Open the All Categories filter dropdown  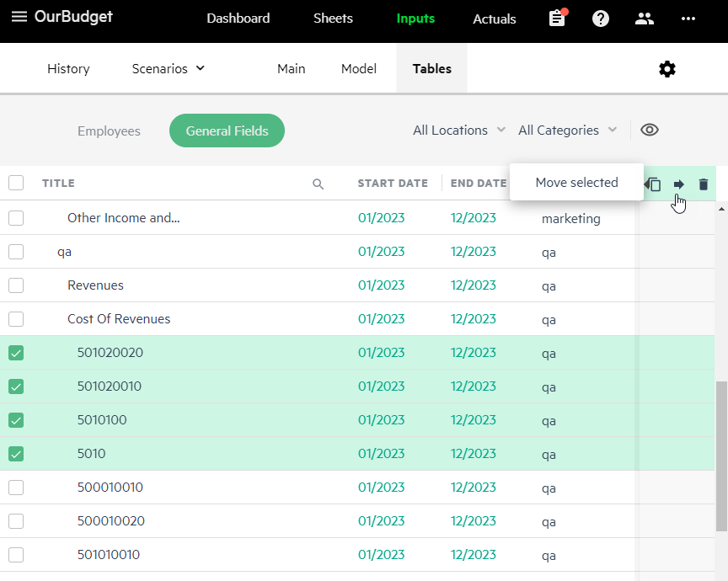pyautogui.click(x=567, y=131)
